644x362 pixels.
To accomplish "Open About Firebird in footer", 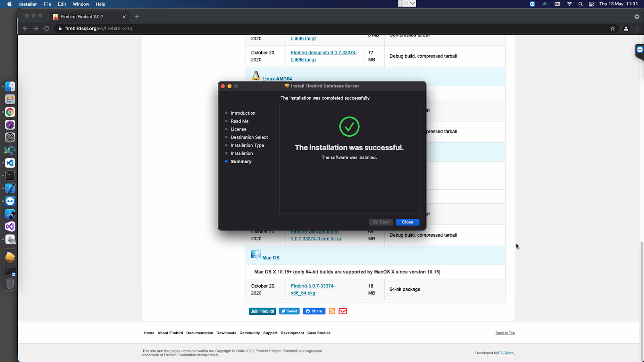I will 170,333.
